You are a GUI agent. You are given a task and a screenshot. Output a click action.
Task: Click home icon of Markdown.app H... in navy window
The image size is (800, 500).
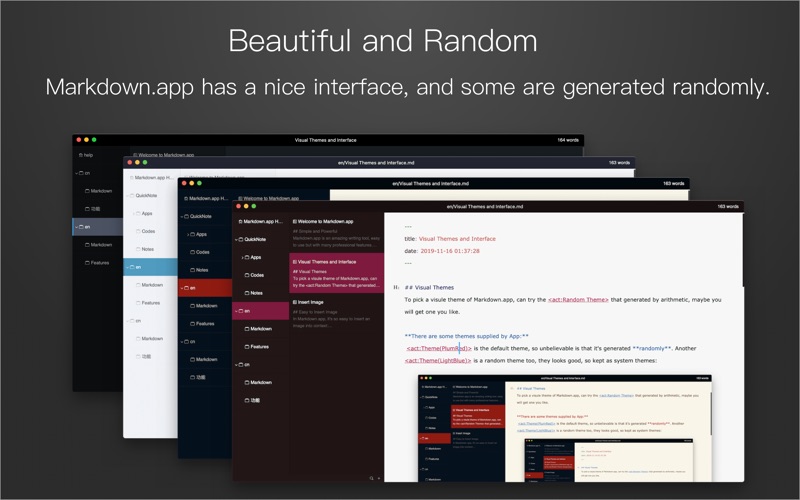coord(186,198)
